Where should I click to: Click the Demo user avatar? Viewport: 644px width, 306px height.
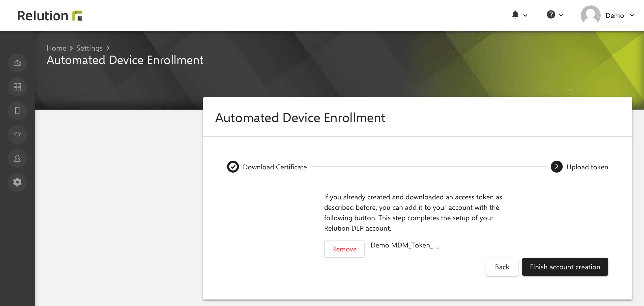pyautogui.click(x=590, y=15)
